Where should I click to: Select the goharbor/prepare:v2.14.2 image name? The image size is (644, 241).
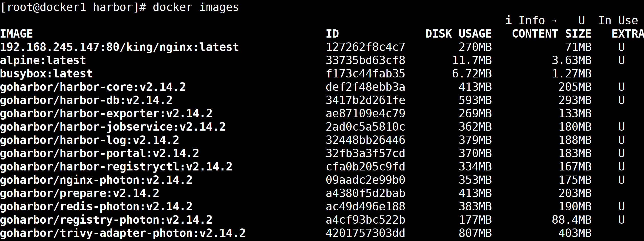[80, 193]
